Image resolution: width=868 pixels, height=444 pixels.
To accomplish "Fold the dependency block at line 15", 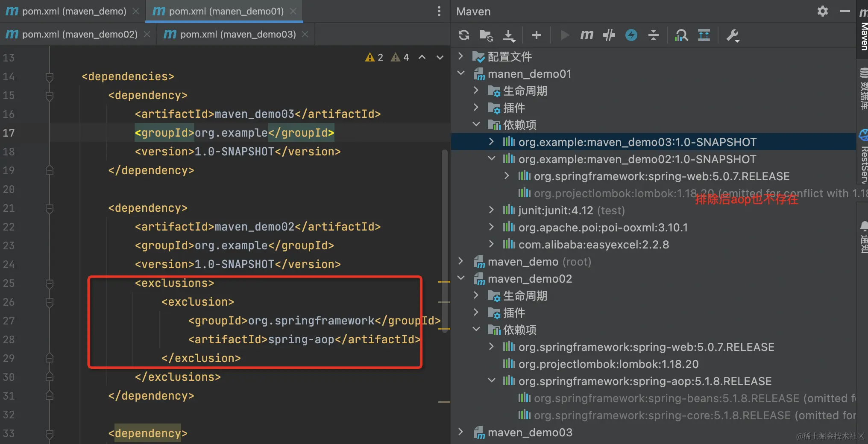I will [x=50, y=96].
